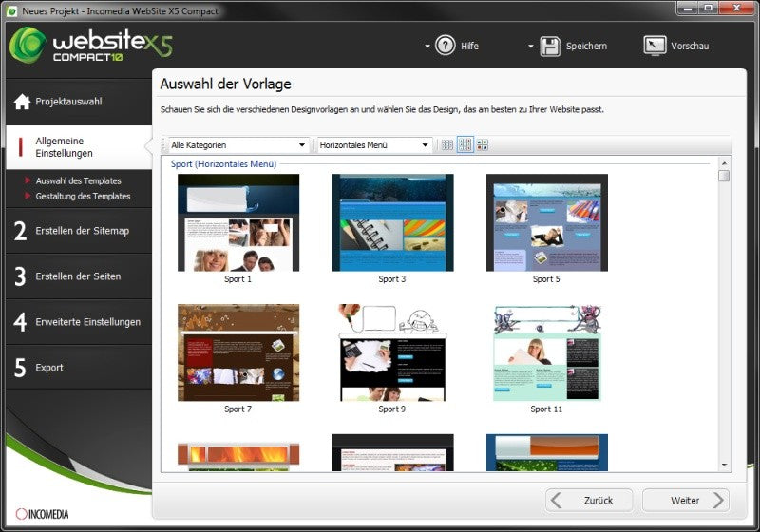
Task: Click the WebSite X5 Compact logo
Action: pyautogui.click(x=90, y=45)
